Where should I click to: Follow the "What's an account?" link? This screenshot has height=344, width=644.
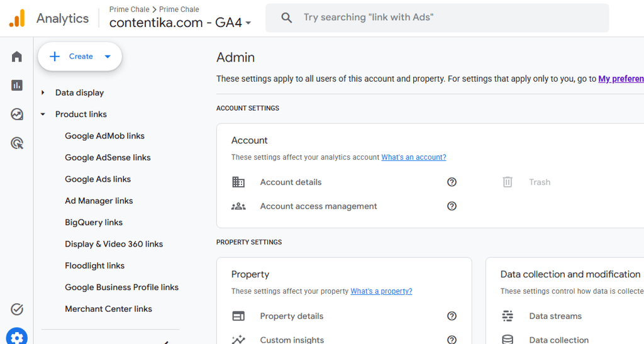point(414,157)
